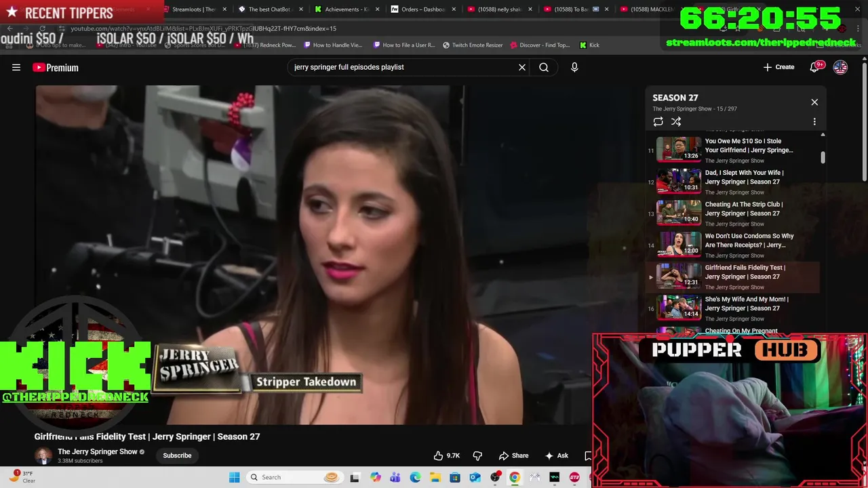The width and height of the screenshot is (868, 488).
Task: Open YouTube notifications bell
Action: point(816,67)
